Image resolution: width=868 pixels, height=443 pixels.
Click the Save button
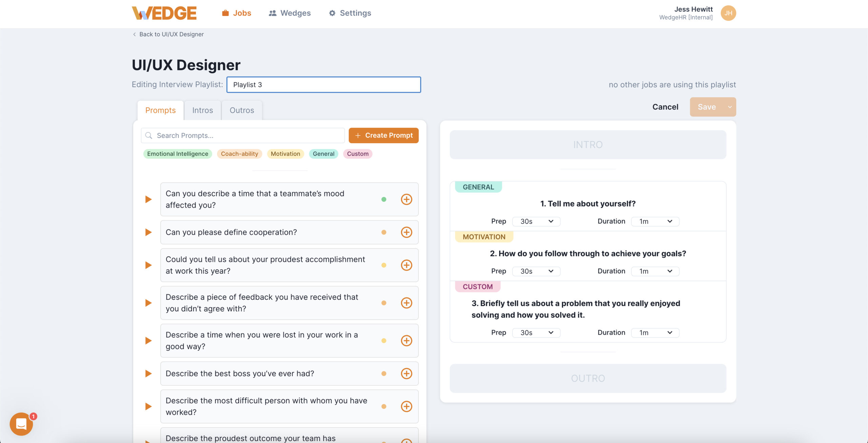[x=707, y=107]
